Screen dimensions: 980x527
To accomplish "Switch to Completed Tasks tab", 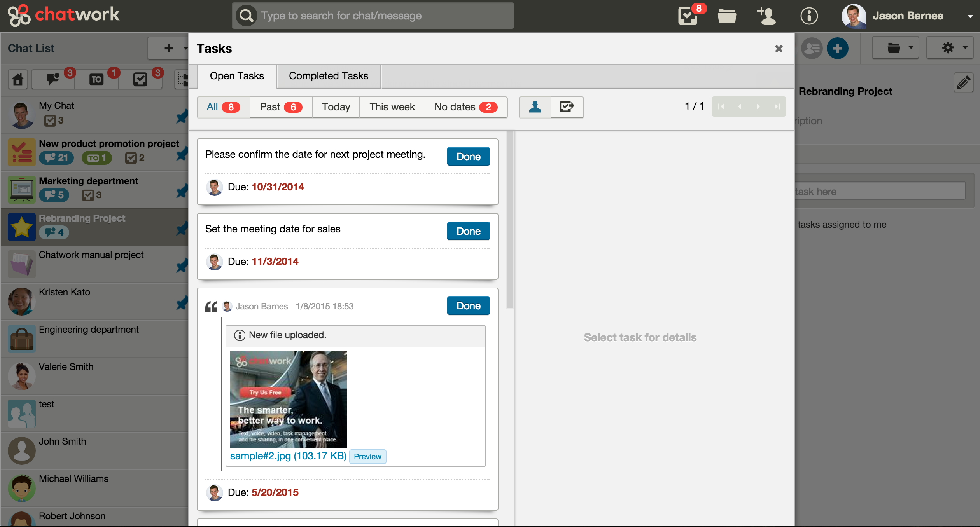I will coord(328,76).
